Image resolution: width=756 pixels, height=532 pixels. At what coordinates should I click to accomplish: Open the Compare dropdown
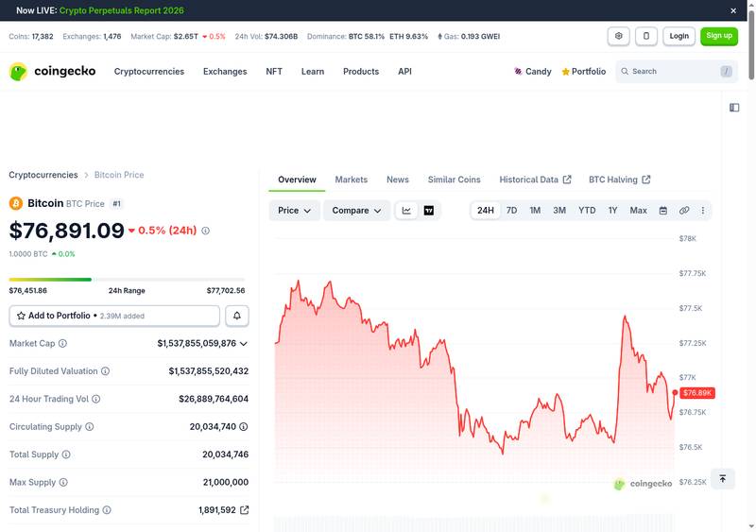point(356,211)
